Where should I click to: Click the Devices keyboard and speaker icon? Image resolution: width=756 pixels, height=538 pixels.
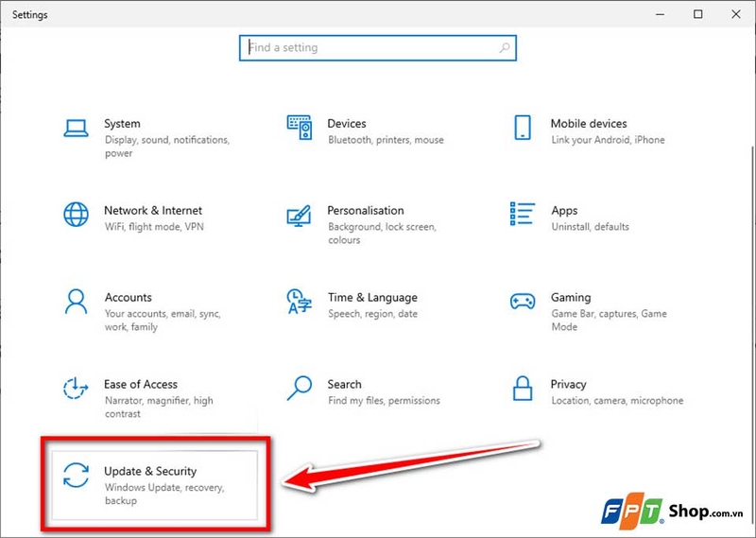(300, 128)
